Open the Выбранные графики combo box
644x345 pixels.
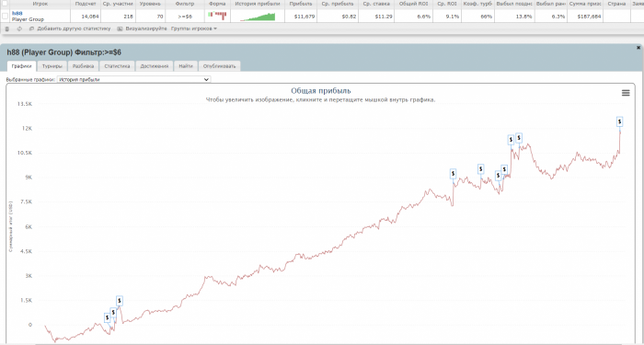point(134,80)
